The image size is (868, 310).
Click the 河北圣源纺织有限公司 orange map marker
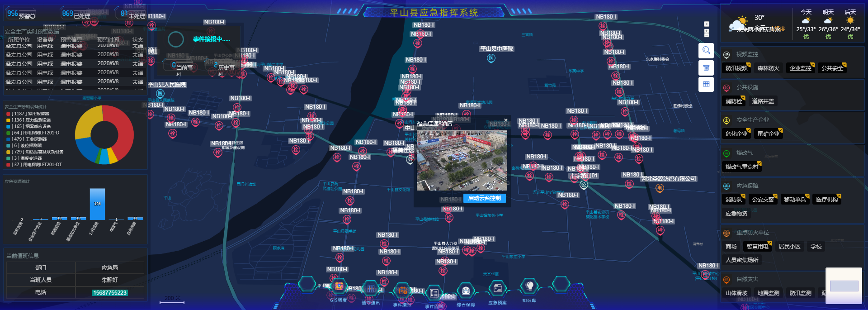click(660, 188)
